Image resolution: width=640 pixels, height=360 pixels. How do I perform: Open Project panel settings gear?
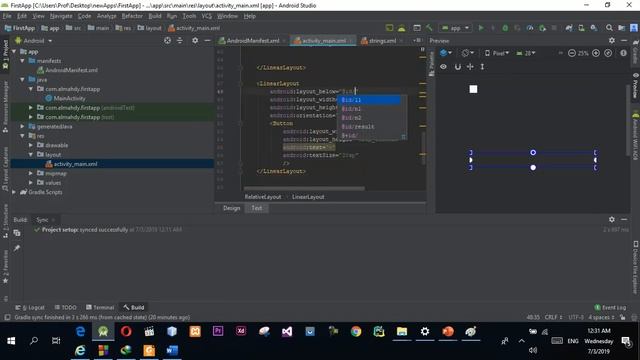click(x=195, y=40)
